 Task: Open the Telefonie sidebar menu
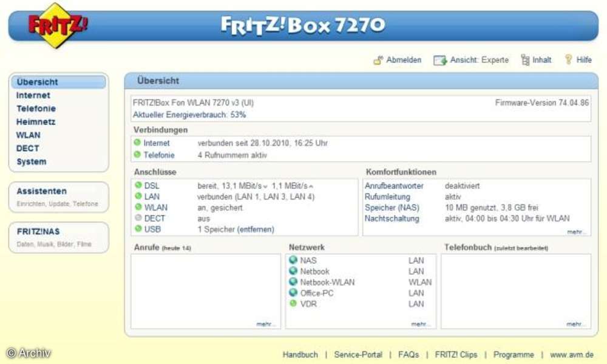(36, 109)
